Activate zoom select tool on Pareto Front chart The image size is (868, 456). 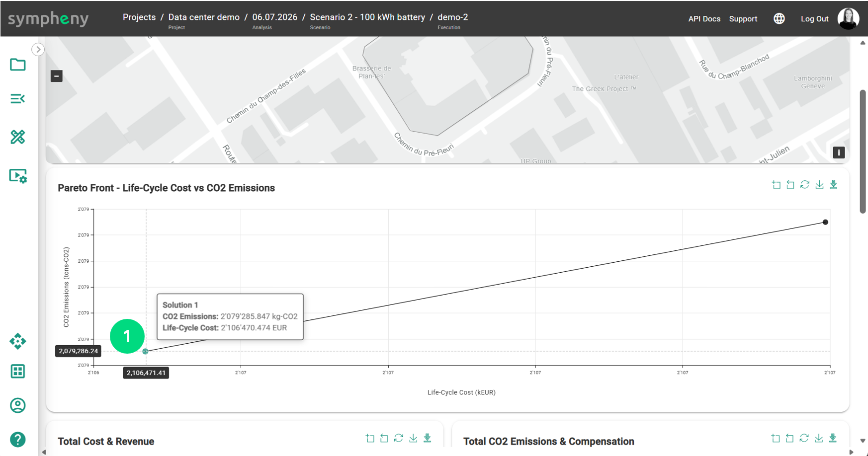tap(776, 185)
